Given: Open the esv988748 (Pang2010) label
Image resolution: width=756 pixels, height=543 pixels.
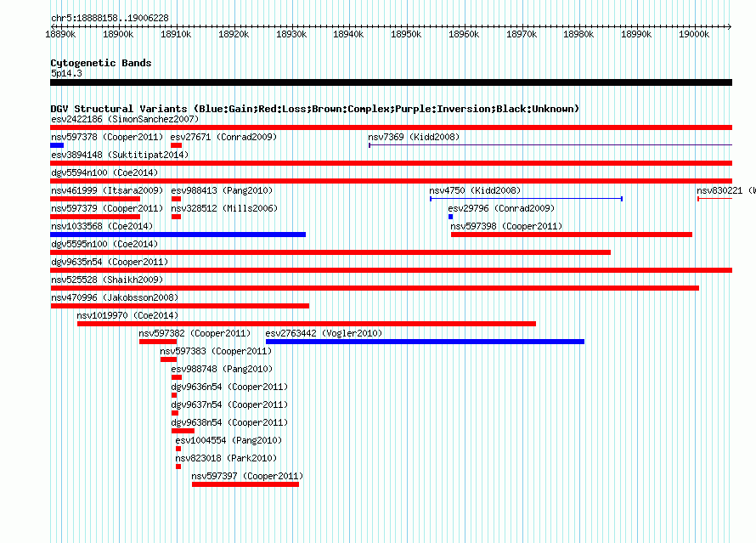Looking at the screenshot, I should [222, 369].
